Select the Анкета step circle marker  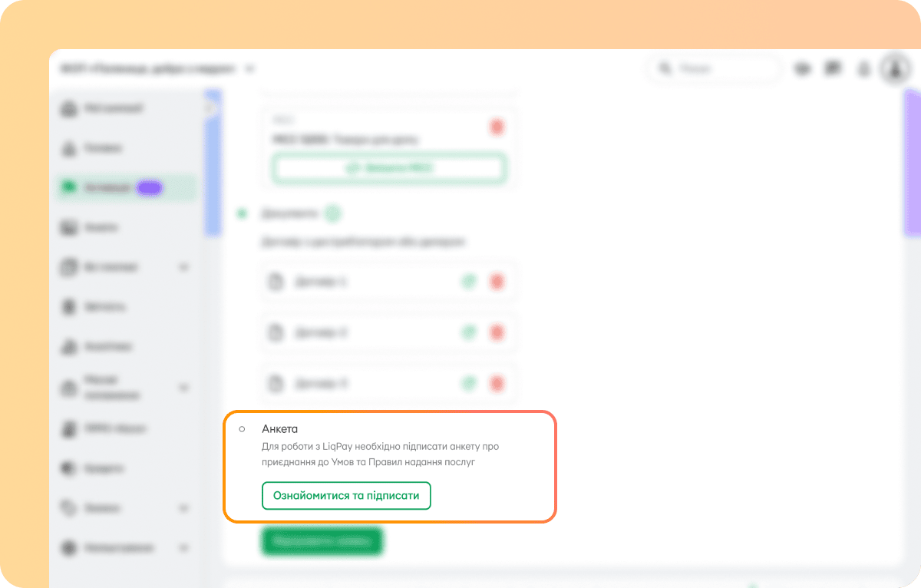tap(242, 428)
